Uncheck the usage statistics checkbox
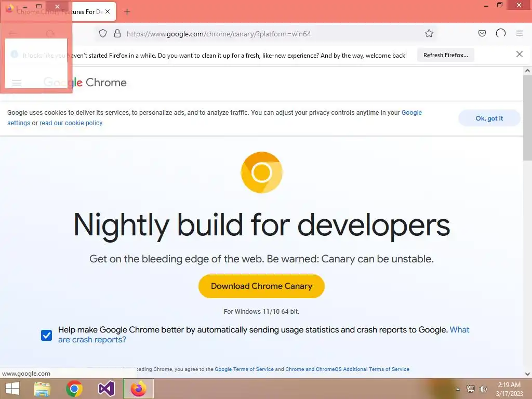532x399 pixels. pyautogui.click(x=46, y=335)
